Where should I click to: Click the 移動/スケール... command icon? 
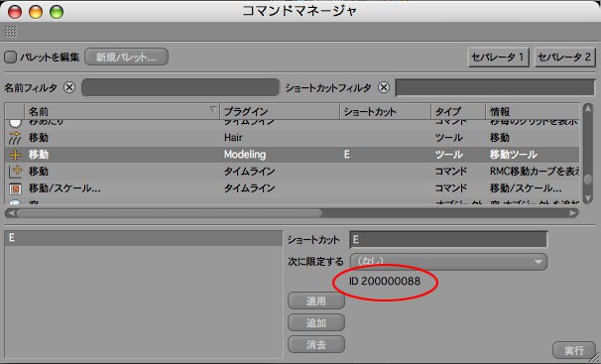pyautogui.click(x=15, y=188)
